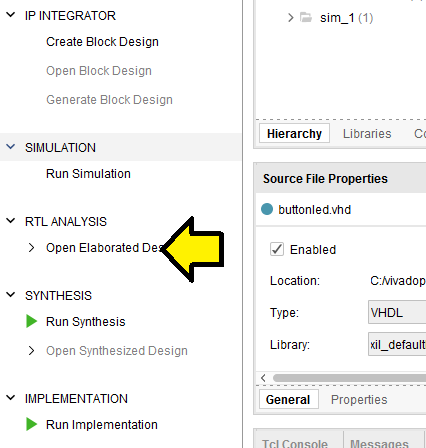Expand Open Elaborated Design options

31,248
